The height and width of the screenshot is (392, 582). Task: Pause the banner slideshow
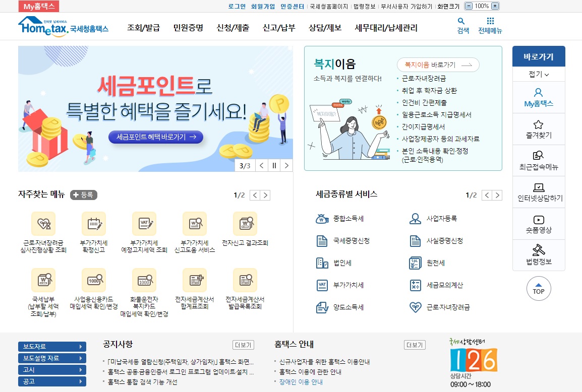(273, 165)
